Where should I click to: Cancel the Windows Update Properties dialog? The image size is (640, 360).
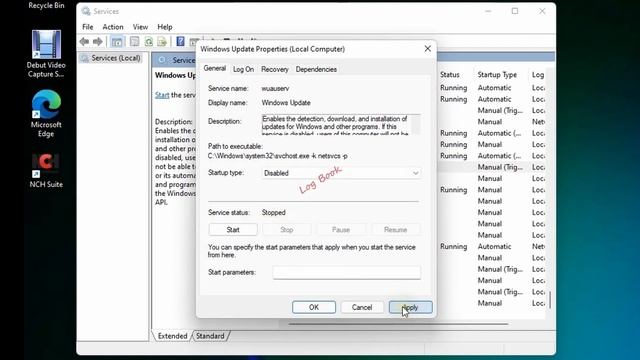[362, 307]
